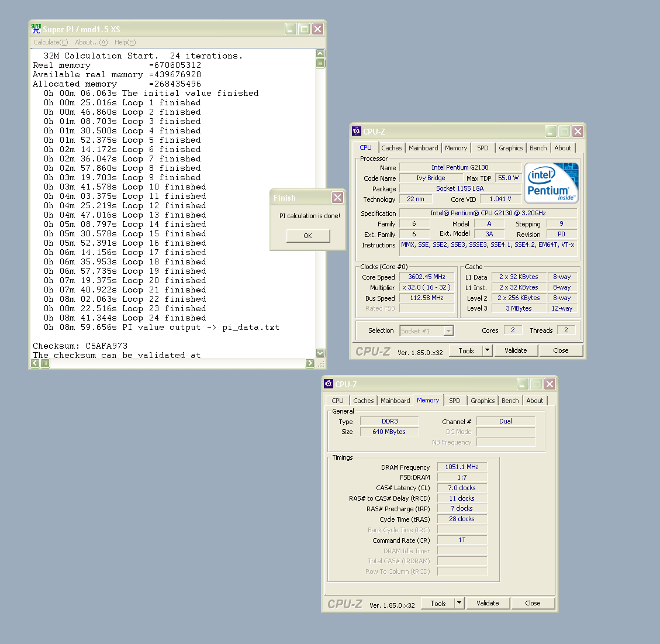This screenshot has width=660, height=644.
Task: Click the Tools button in upper CPU-Z window
Action: click(x=466, y=350)
